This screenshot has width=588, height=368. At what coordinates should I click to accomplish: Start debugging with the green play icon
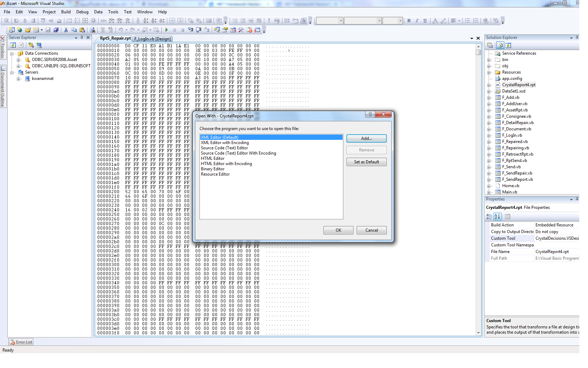tap(167, 30)
